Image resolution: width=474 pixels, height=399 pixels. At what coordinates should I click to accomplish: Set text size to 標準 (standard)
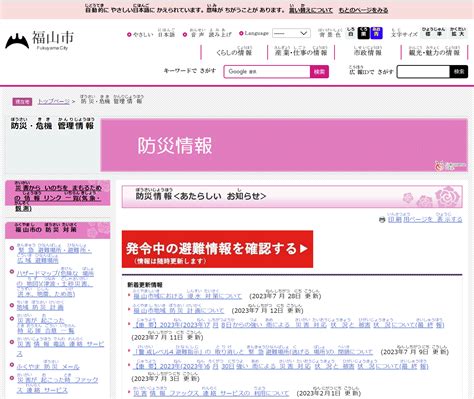433,33
